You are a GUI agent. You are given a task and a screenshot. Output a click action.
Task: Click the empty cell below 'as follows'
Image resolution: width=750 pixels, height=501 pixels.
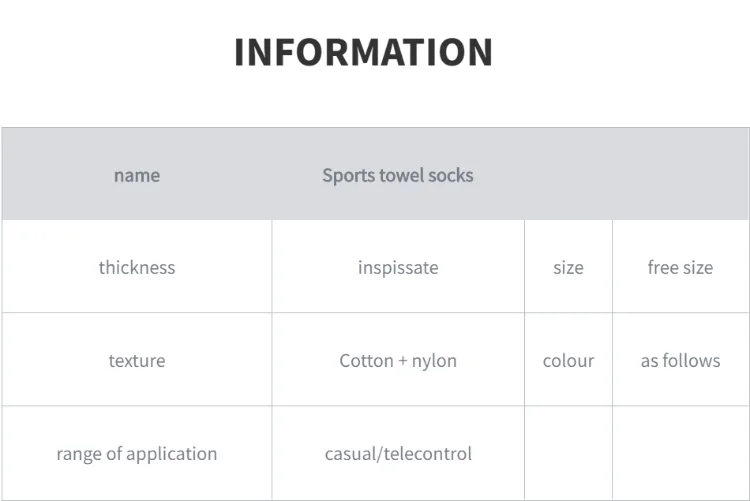pyautogui.click(x=681, y=453)
